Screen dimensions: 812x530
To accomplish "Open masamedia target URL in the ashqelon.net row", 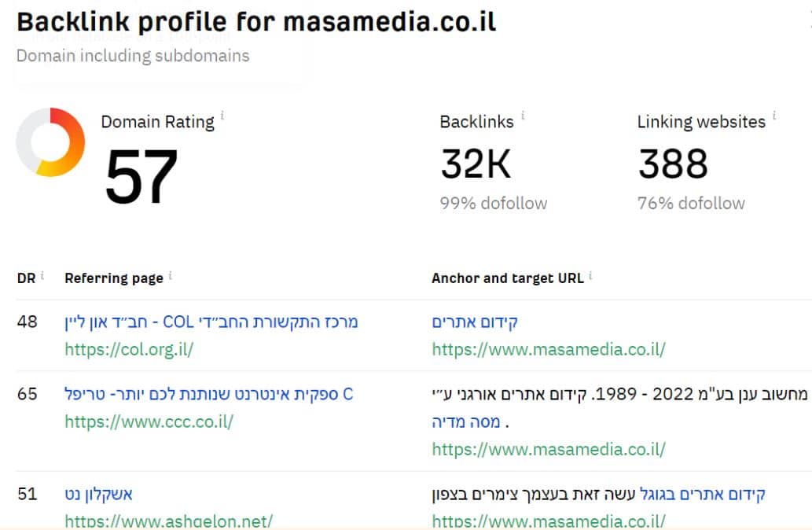I will pos(548,521).
